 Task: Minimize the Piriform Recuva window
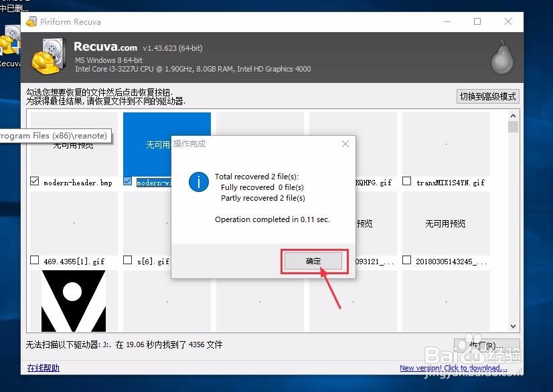tap(447, 21)
